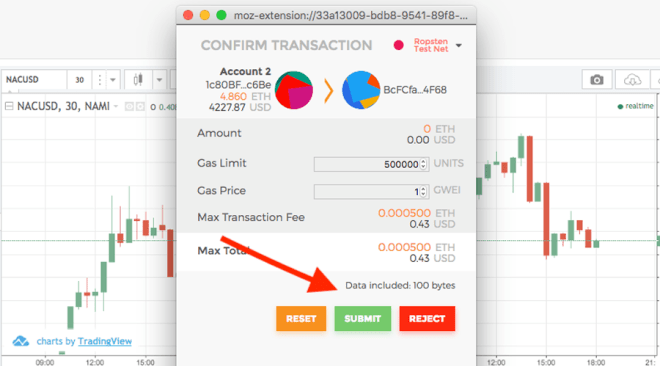Click the Gas Limit input field
Image resolution: width=660 pixels, height=366 pixels.
(x=371, y=164)
